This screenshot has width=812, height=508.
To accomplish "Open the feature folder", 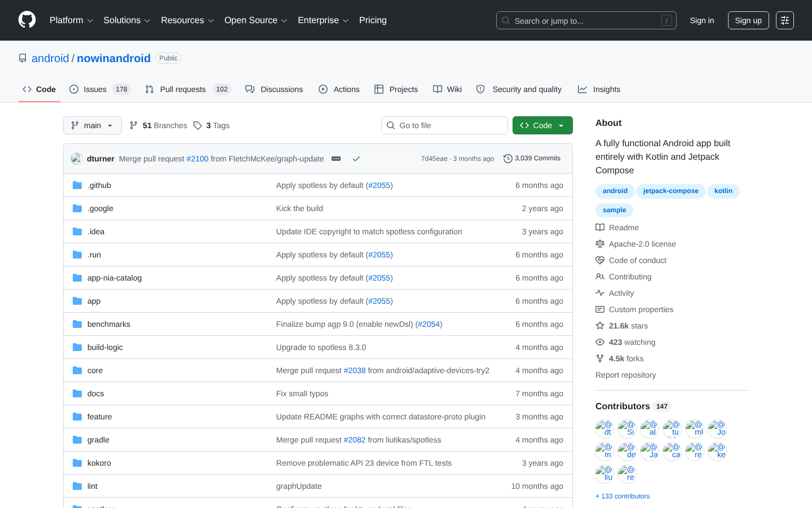I will point(100,417).
